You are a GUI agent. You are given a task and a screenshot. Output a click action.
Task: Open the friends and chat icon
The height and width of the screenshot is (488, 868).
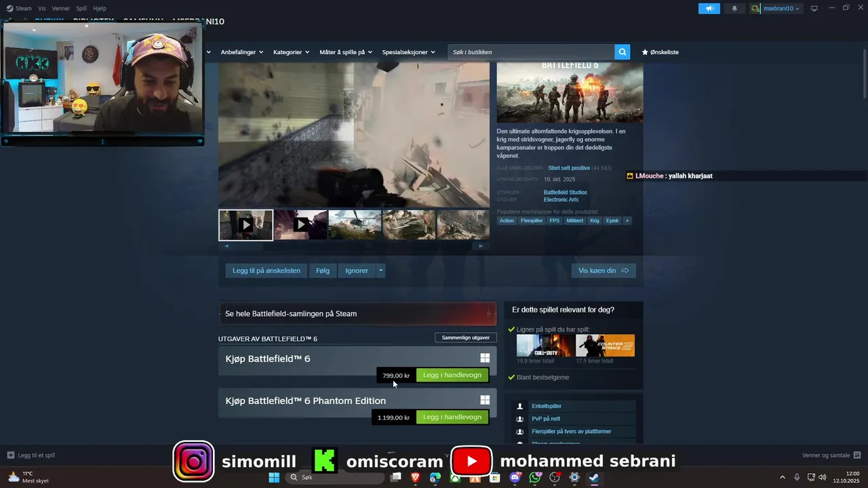pos(856,455)
